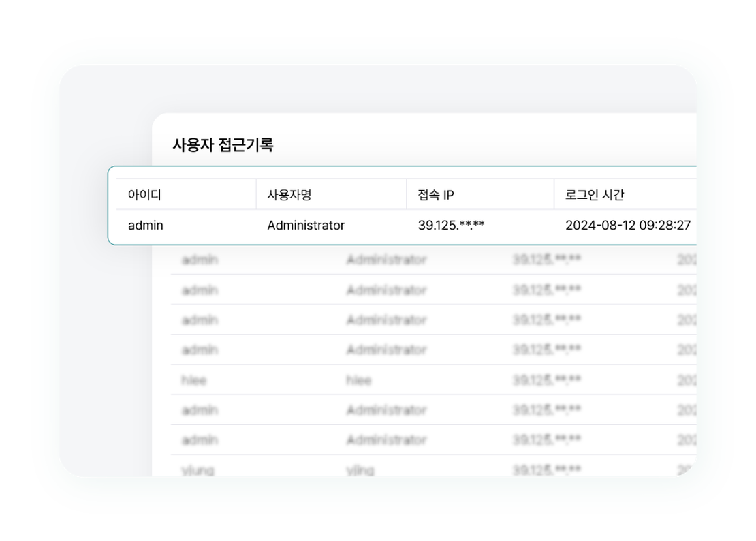
Task: Click the login timestamp 2024-08-12 09:28:27
Action: (x=629, y=225)
